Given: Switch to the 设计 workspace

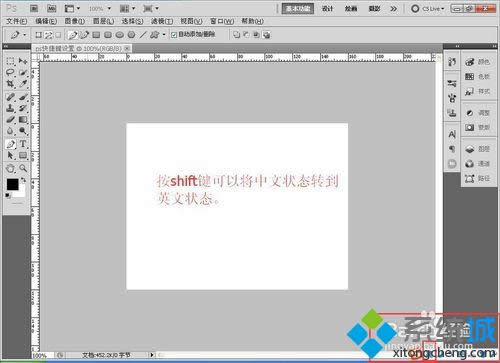Looking at the screenshot, I should pyautogui.click(x=327, y=9).
